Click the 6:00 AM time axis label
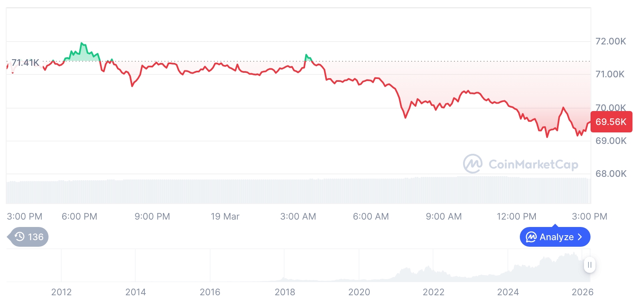The image size is (644, 301). click(371, 216)
